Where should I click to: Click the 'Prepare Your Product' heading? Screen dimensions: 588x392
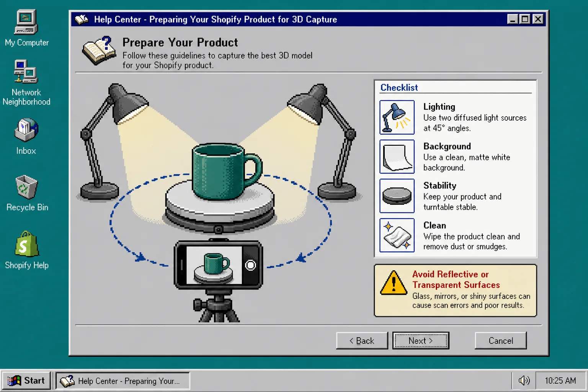click(x=180, y=42)
